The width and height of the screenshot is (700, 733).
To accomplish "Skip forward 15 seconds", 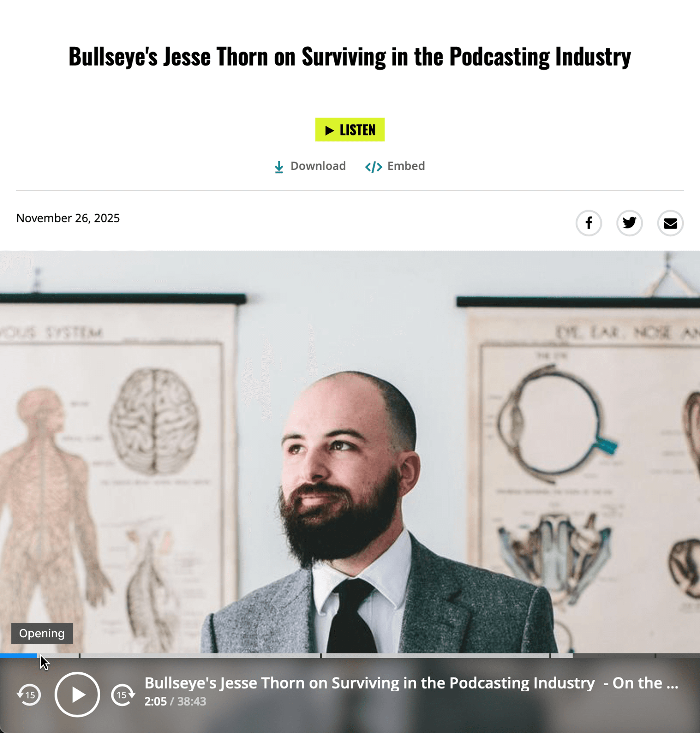I will click(123, 694).
